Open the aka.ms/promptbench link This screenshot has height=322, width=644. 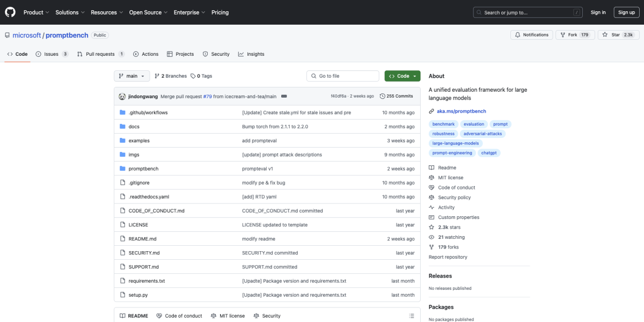[460, 111]
